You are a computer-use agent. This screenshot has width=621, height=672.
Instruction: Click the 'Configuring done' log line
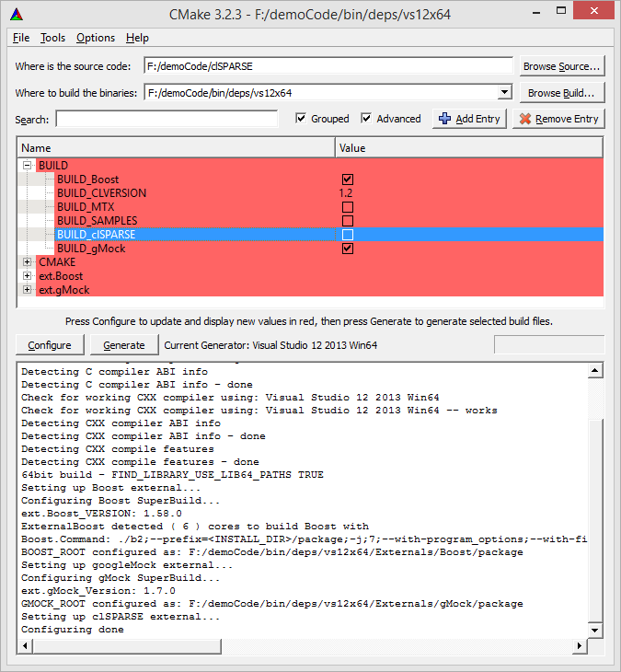(x=73, y=630)
